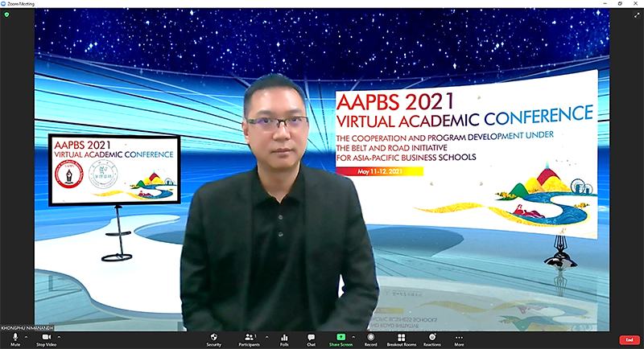The width and height of the screenshot is (644, 349).
Task: Click the green encryption shield icon
Action: click(x=6, y=14)
